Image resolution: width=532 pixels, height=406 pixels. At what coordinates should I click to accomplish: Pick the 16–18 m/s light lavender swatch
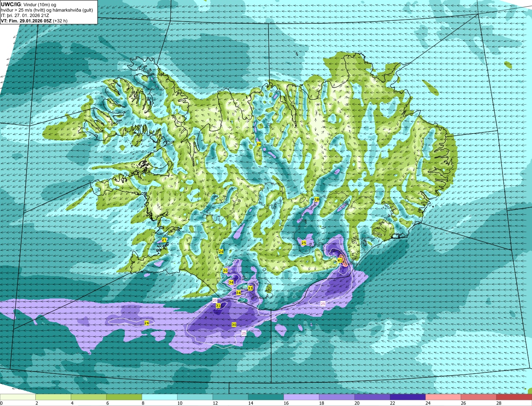tap(301, 397)
